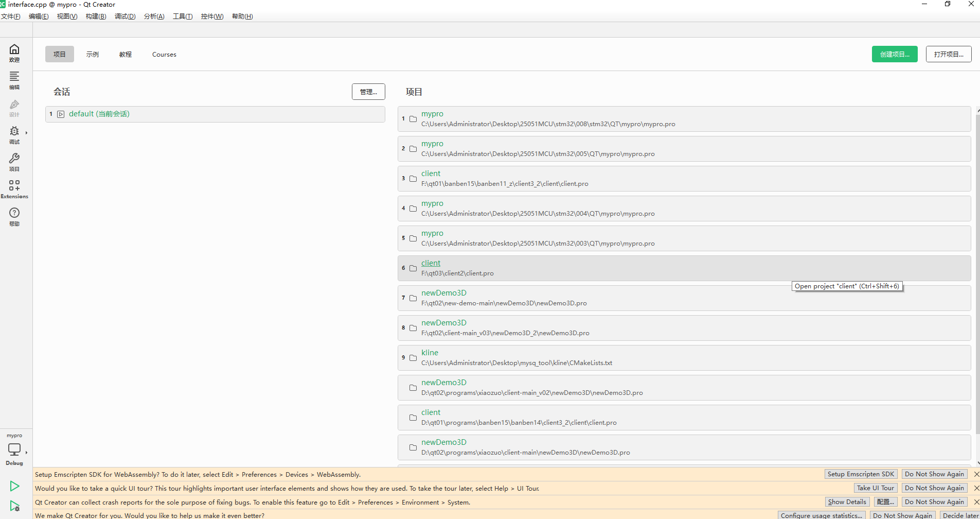Expand the debug mode side arrow
The width and height of the screenshot is (980, 519).
point(26,133)
